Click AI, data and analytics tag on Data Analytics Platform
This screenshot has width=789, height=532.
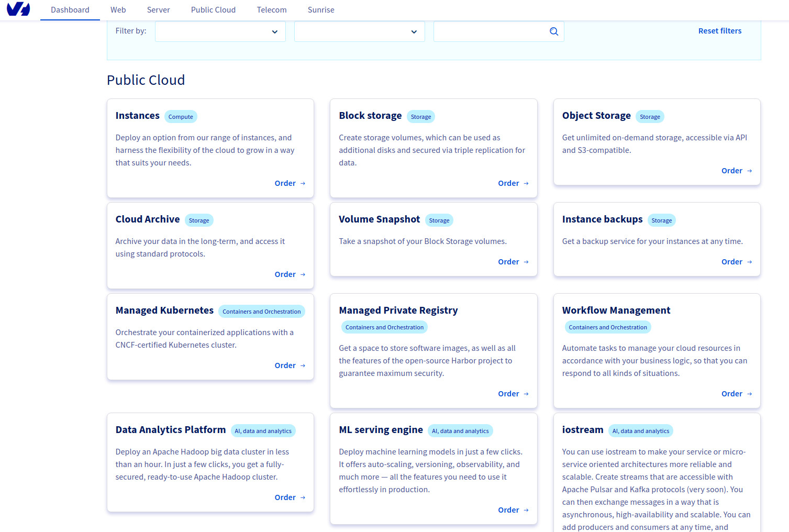(x=263, y=431)
